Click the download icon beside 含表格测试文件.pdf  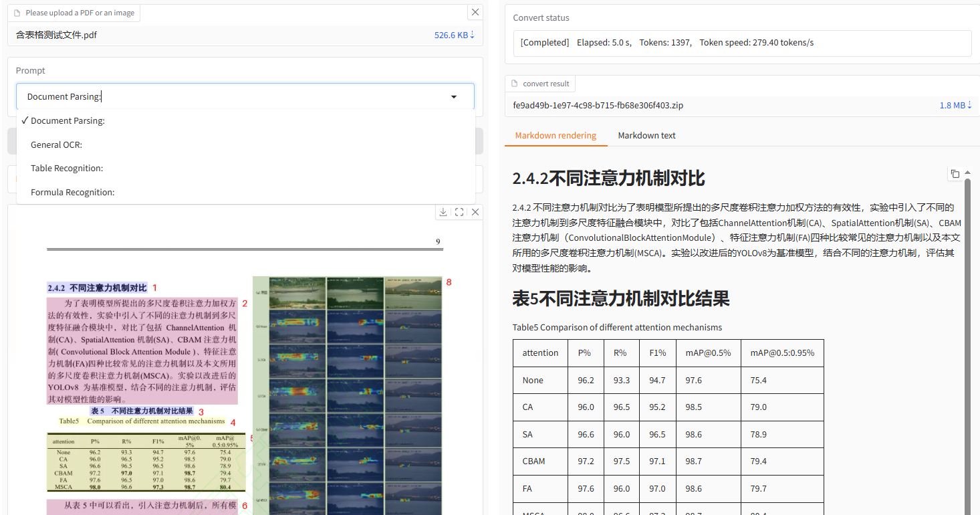pos(472,35)
